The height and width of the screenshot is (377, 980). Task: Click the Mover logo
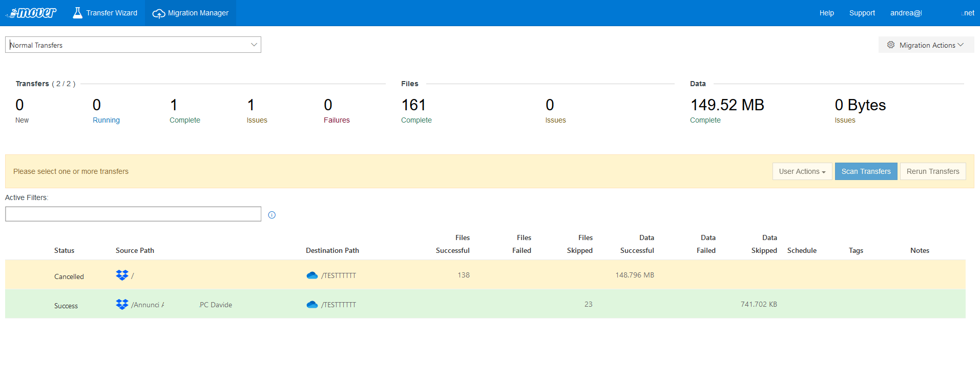pyautogui.click(x=31, y=13)
